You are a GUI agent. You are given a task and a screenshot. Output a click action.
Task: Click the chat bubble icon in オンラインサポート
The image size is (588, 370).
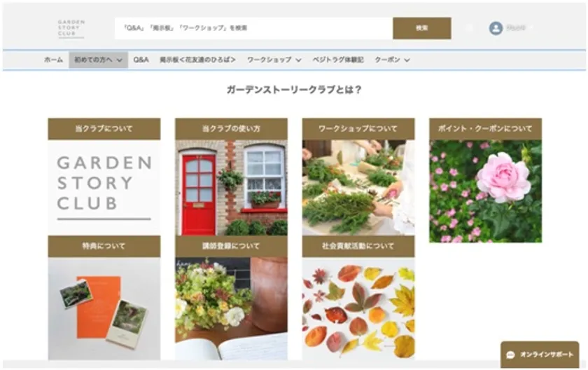click(510, 355)
